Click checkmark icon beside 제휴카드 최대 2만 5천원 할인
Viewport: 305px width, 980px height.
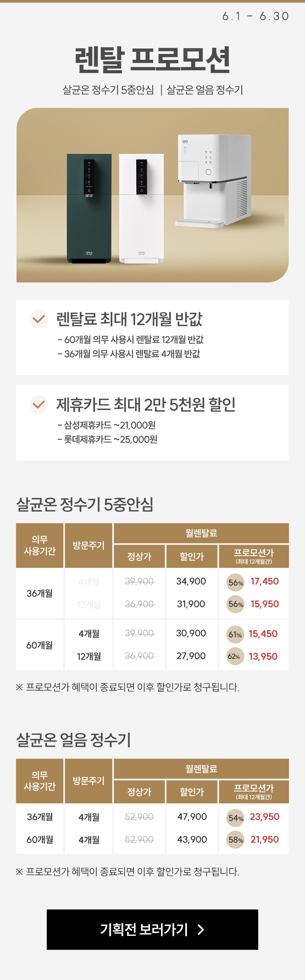tap(39, 404)
